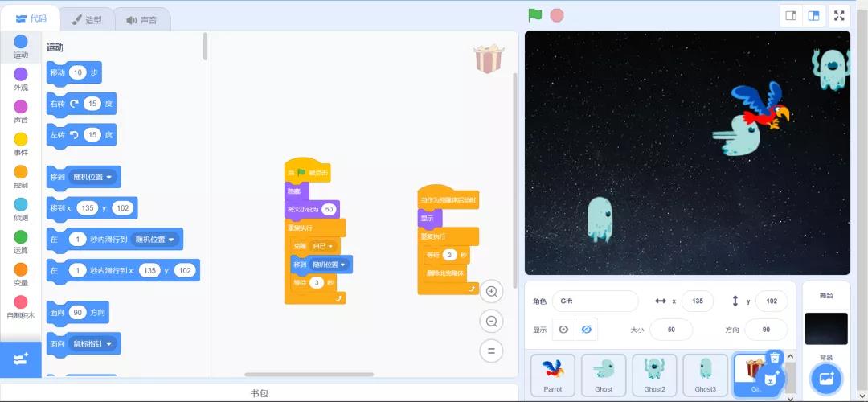Click the green flag to run project
The image size is (868, 402).
[535, 15]
